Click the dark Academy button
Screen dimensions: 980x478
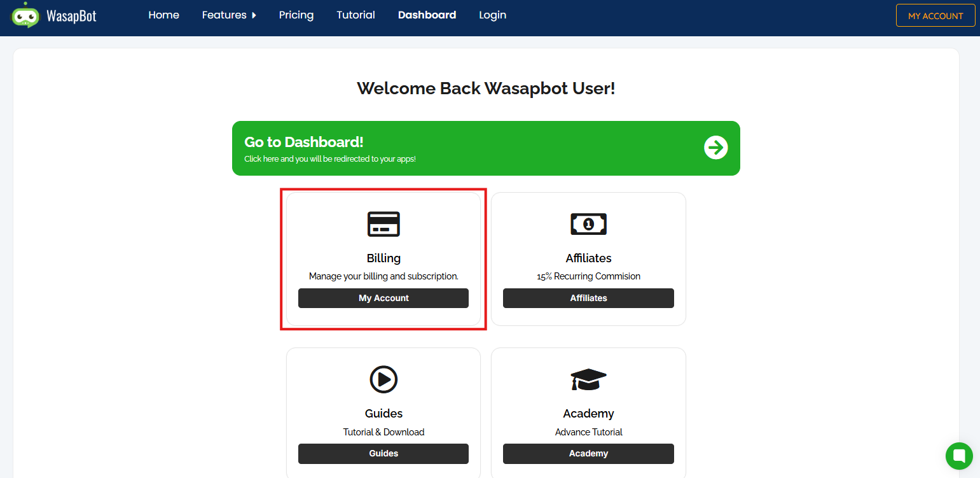click(588, 453)
